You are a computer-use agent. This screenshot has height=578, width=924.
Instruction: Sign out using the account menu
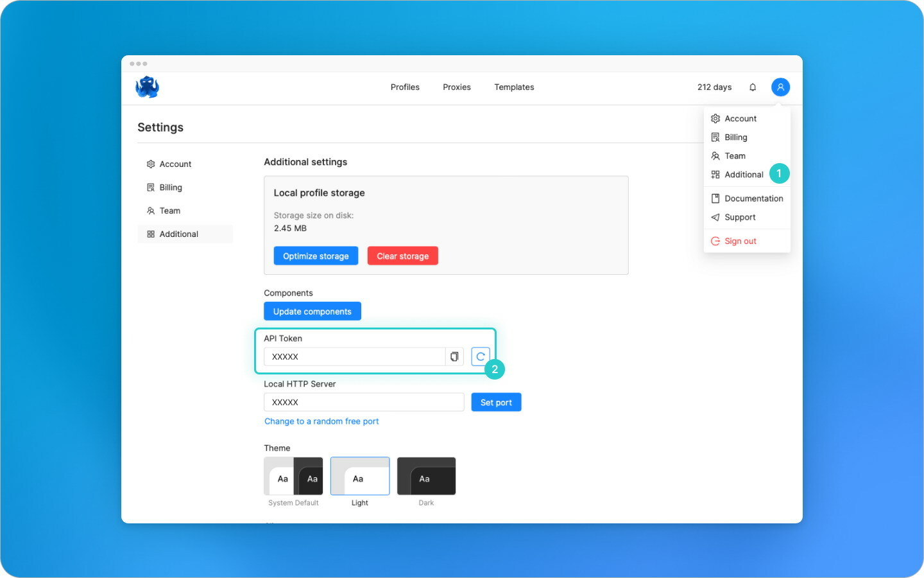tap(740, 241)
